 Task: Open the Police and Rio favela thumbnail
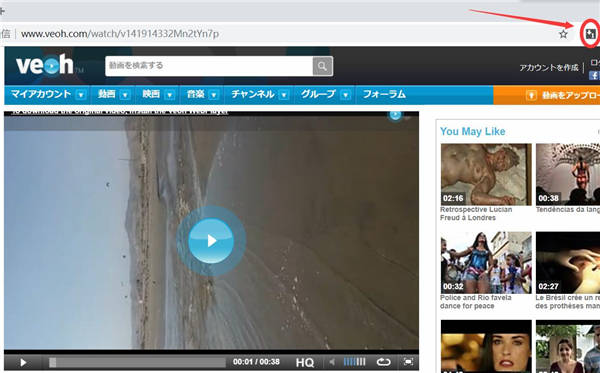[486, 262]
